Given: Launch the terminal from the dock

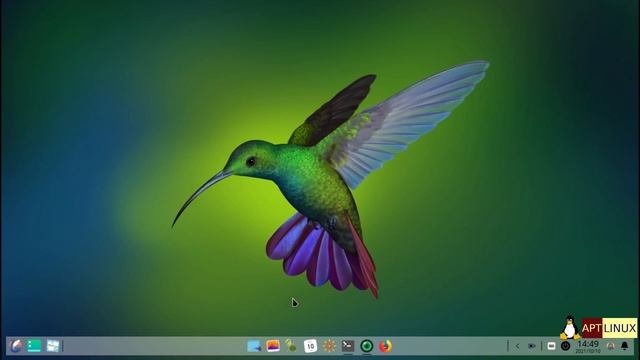Looking at the screenshot, I should point(348,346).
